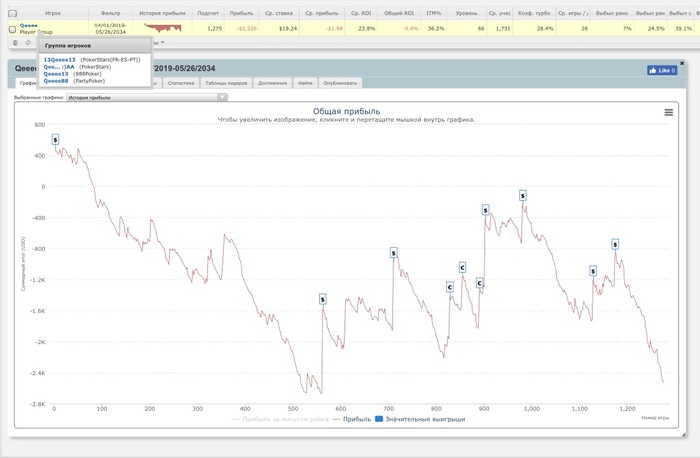Sort by the Коэф. турбо column header
Image resolution: width=700 pixels, height=458 pixels.
[x=534, y=13]
